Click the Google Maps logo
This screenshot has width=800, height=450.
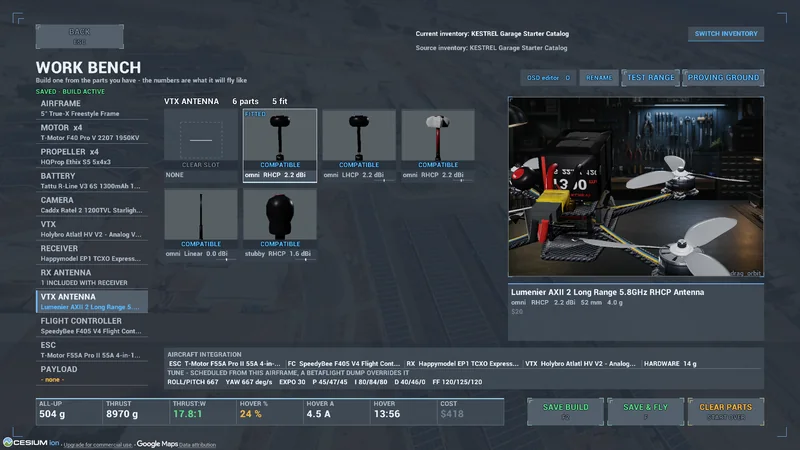point(157,444)
